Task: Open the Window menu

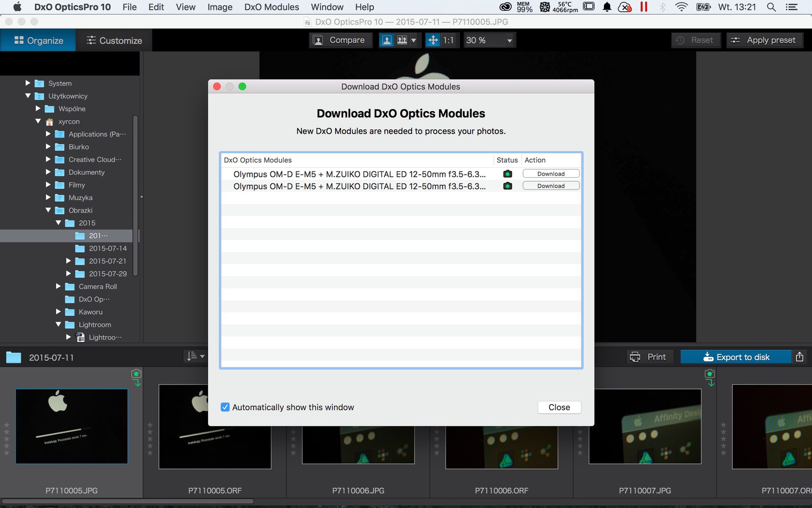Action: coord(327,7)
